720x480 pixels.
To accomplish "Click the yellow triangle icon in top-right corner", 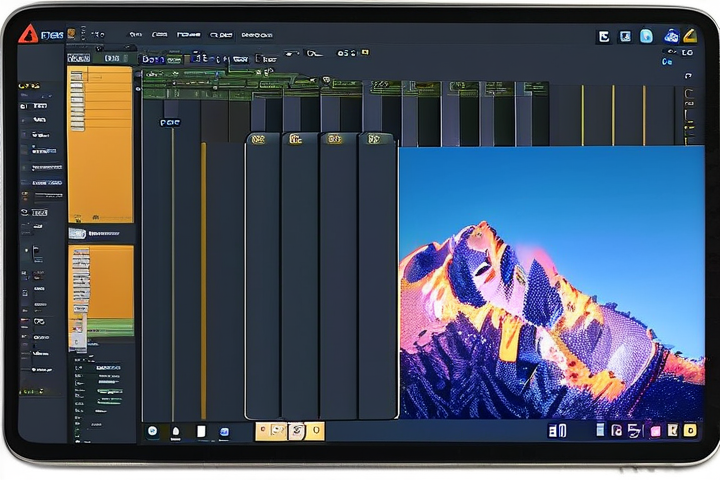I will tap(690, 36).
